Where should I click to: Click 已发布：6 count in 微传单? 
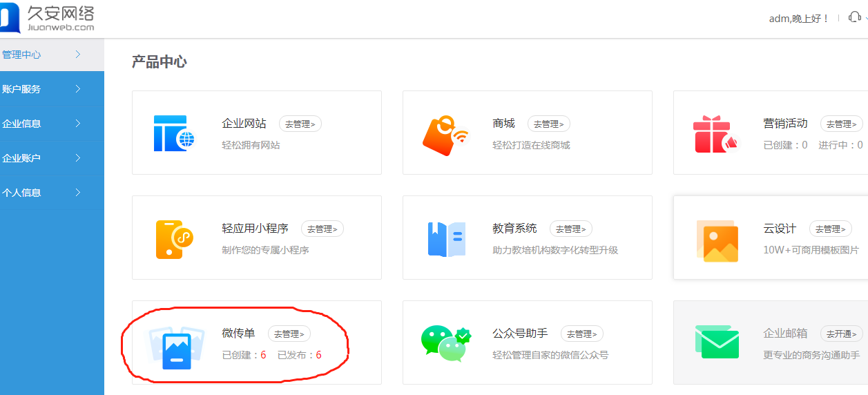click(299, 355)
